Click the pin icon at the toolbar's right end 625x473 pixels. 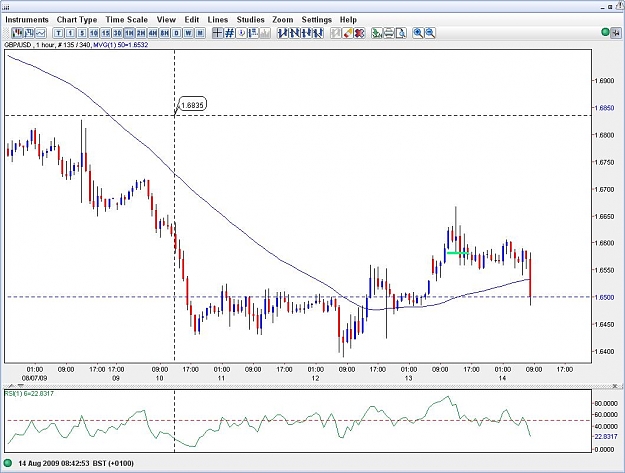(616, 32)
